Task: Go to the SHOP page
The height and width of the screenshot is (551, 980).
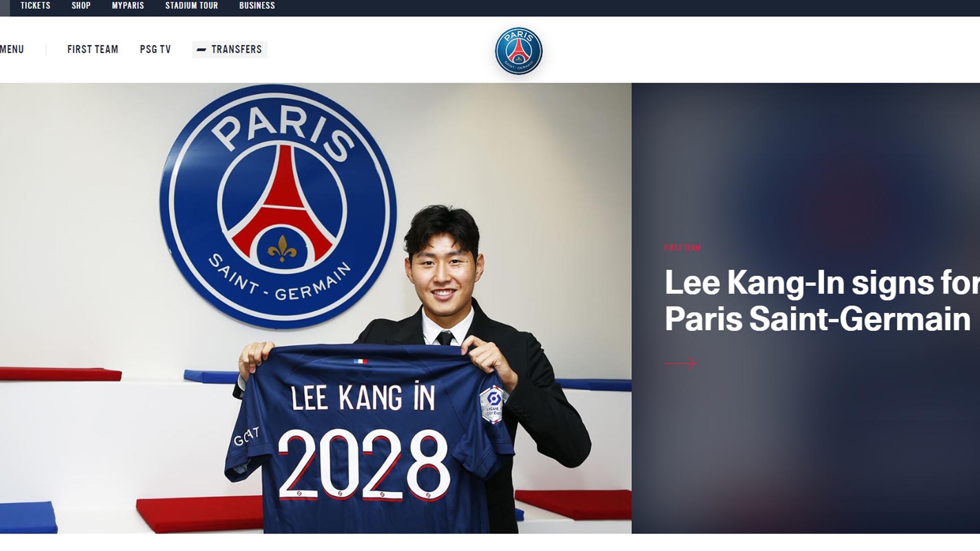Action: tap(81, 6)
